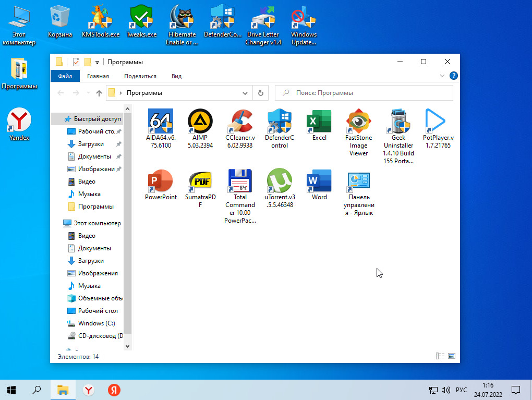The width and height of the screenshot is (532, 400).
Task: Select Панель управления - Ярлык icon
Action: point(359,180)
